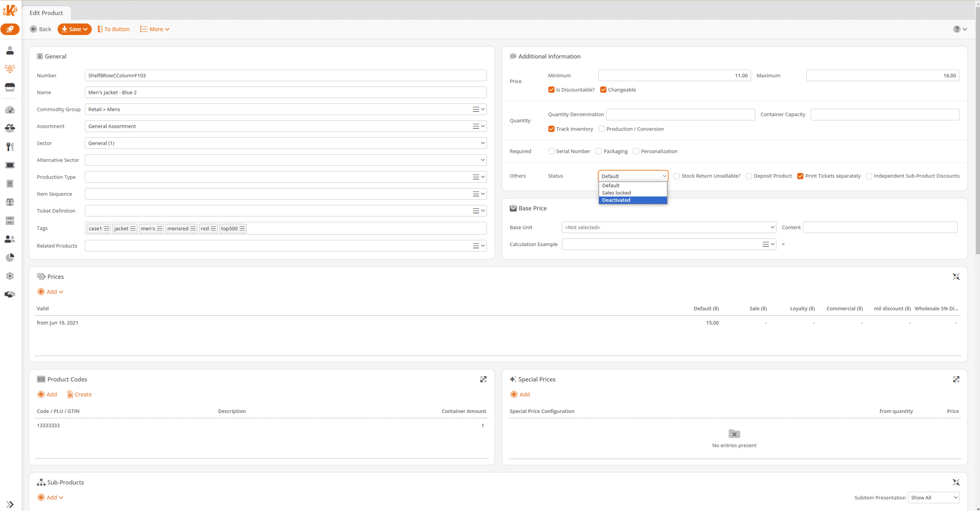Select Default in Status list
Screen dimensions: 980x511
pyautogui.click(x=633, y=186)
